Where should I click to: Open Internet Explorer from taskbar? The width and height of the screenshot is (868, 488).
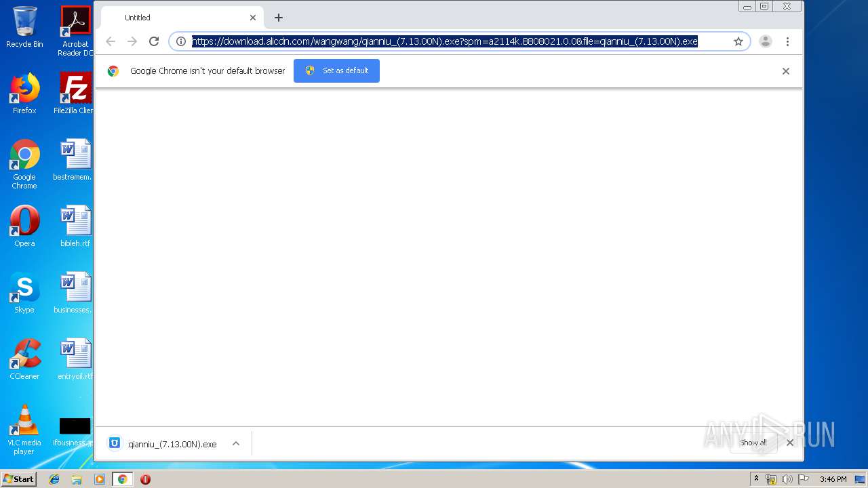tap(54, 479)
